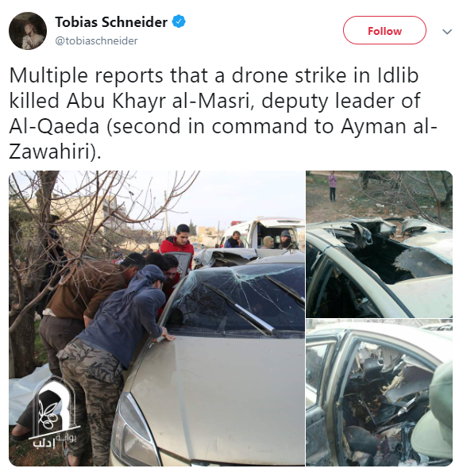Screen dimensions: 463x476
Task: Click the blue verified badge icon
Action: pyautogui.click(x=179, y=22)
